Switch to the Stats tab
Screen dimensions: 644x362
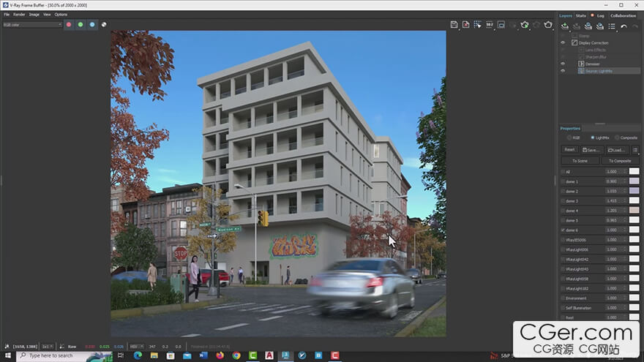(x=581, y=15)
